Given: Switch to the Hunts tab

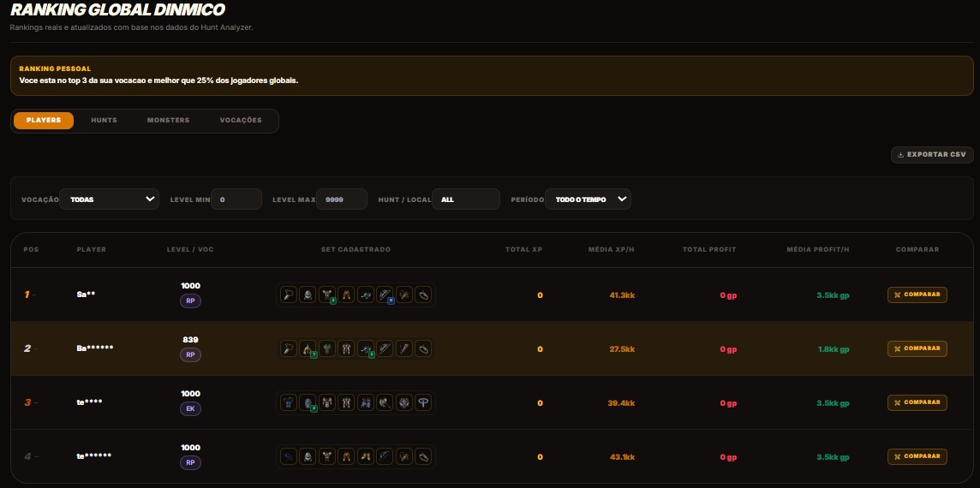Looking at the screenshot, I should tap(104, 121).
